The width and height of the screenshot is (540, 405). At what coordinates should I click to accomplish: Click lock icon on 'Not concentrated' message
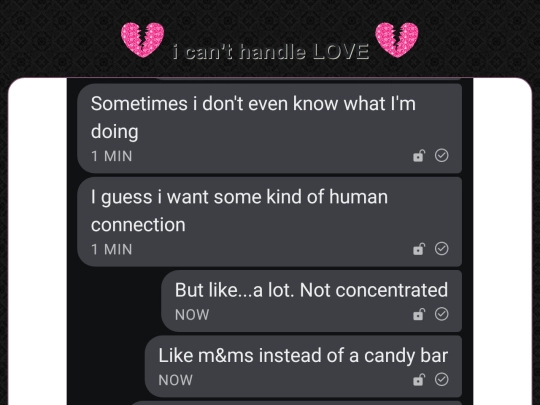(x=419, y=314)
